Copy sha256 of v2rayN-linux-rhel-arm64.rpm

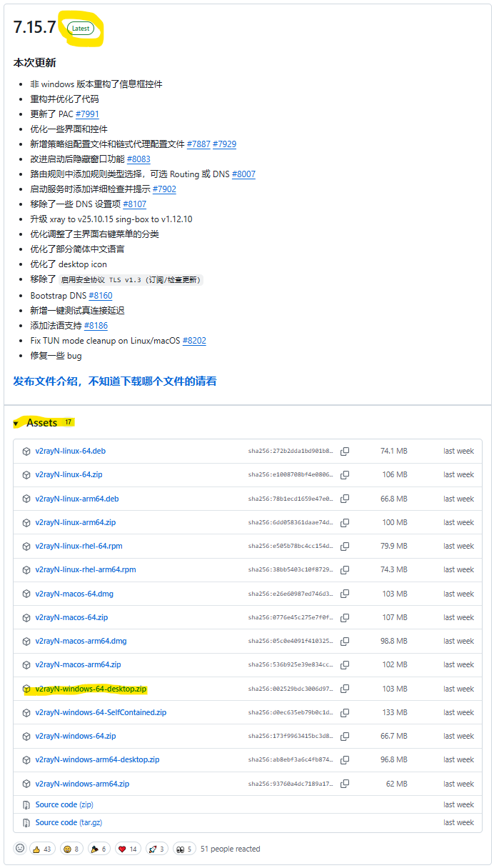[x=345, y=570]
